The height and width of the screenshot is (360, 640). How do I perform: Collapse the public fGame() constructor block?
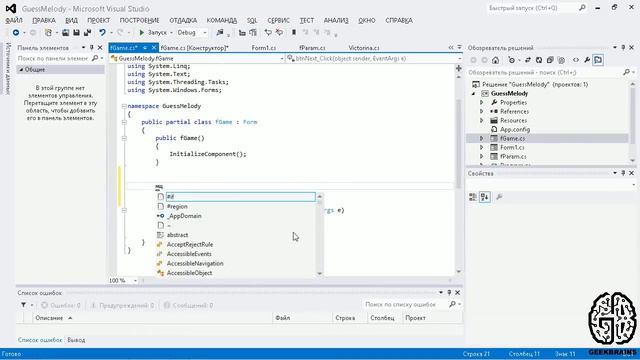click(x=124, y=138)
